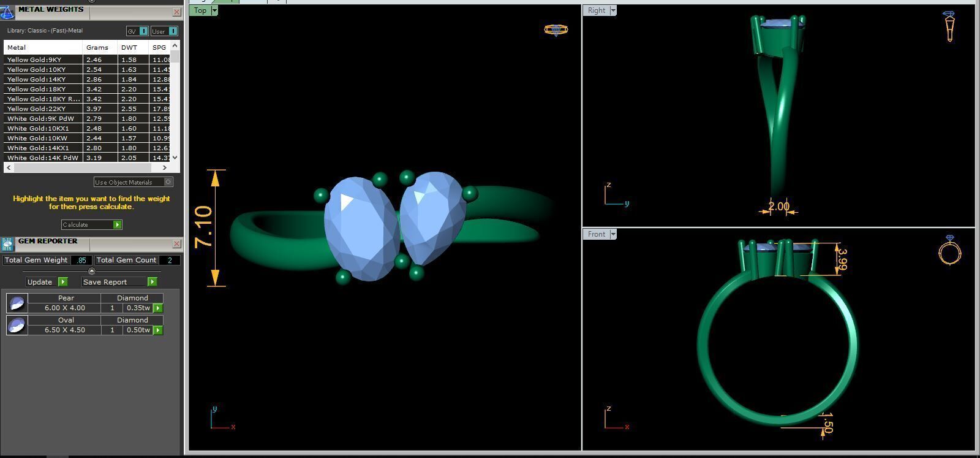Click the 3.99 dimension in Front view

point(842,259)
